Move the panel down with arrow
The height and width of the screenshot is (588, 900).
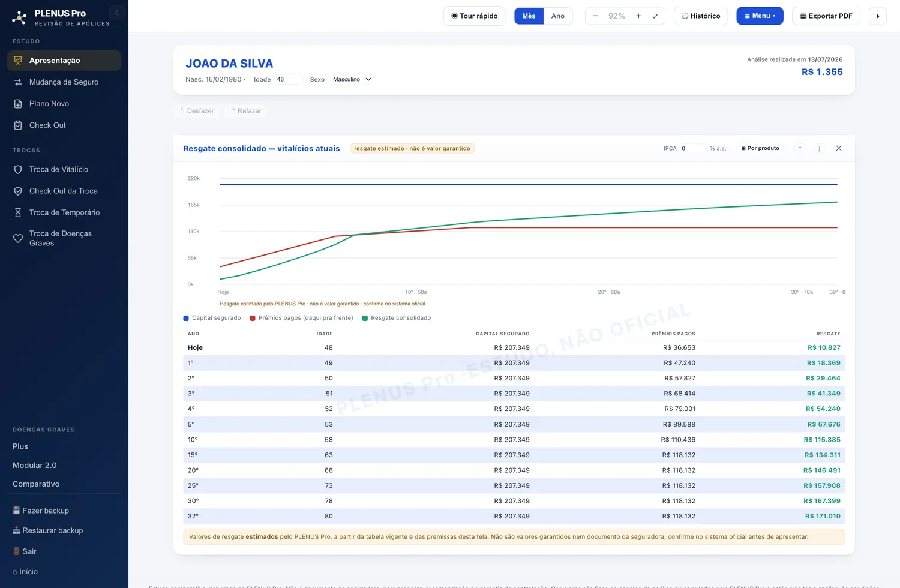819,148
